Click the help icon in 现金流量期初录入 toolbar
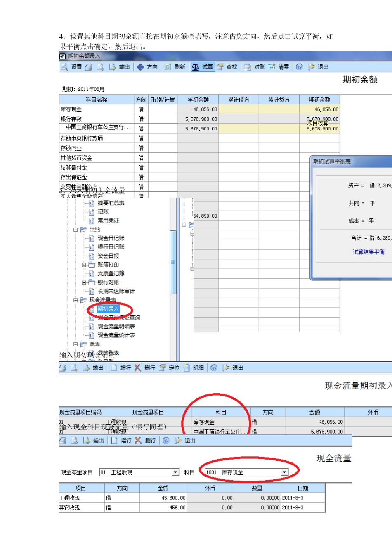The height and width of the screenshot is (555, 392). (x=214, y=368)
